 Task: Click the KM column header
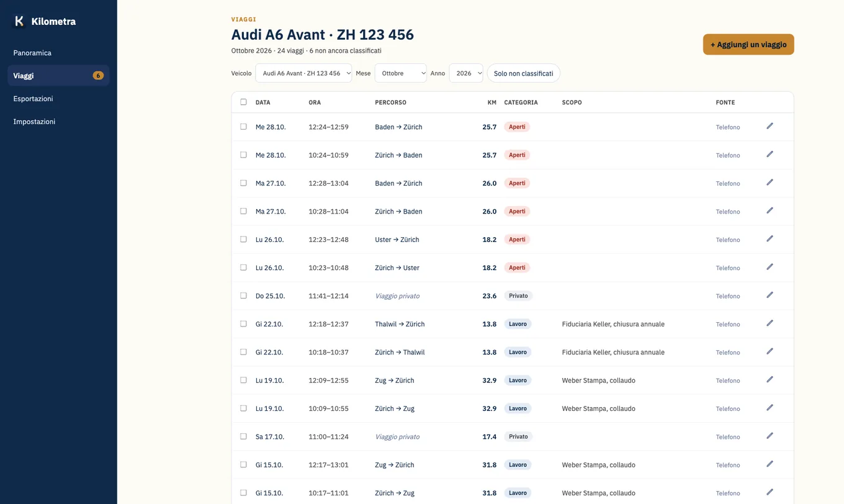point(492,102)
